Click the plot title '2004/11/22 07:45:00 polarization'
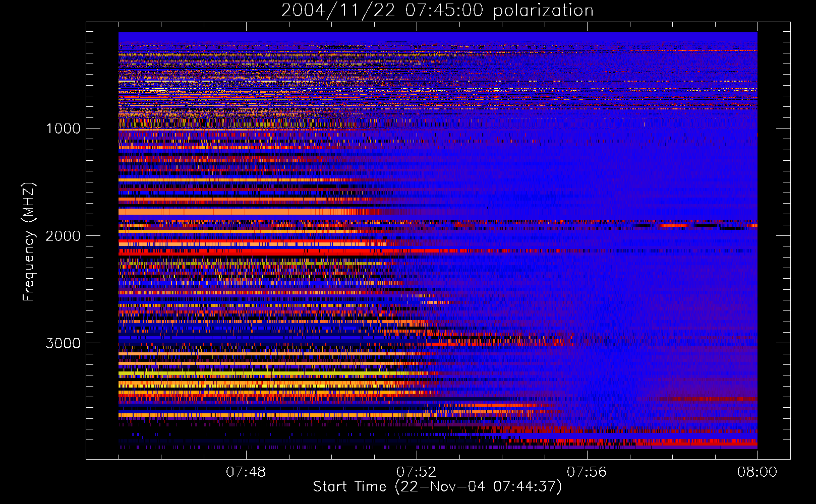 coord(437,11)
